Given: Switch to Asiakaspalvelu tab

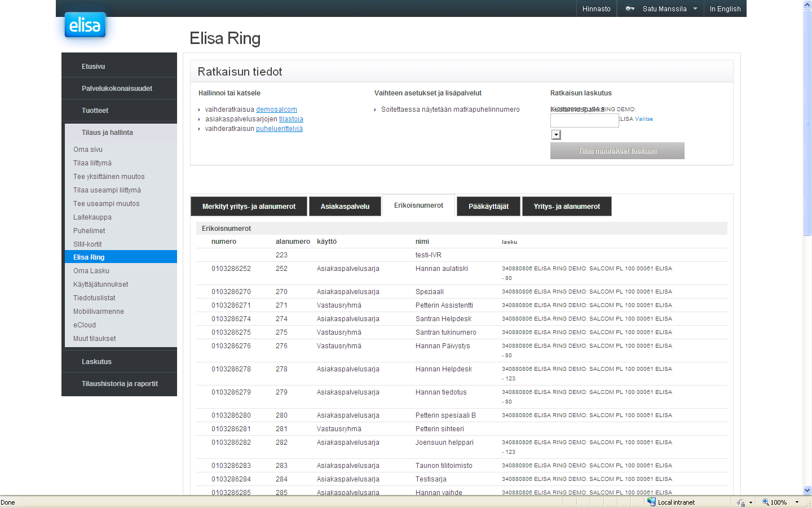Looking at the screenshot, I should [x=345, y=206].
